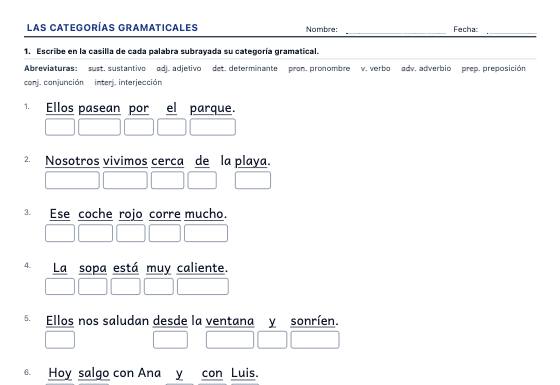This screenshot has width=560, height=385.
Task: Focus the answer box under 'rojo'
Action: (131, 233)
